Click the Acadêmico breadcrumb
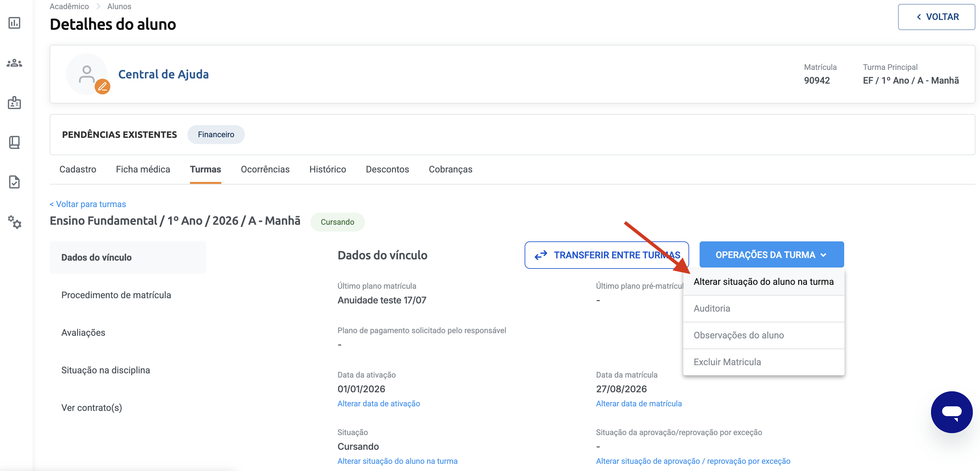Screen dimensions: 980x471 (69, 6)
